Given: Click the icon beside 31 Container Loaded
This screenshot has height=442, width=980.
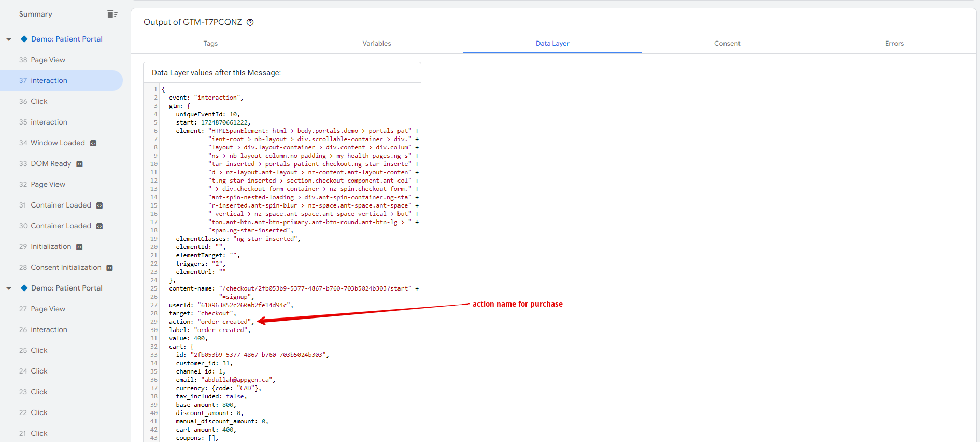Looking at the screenshot, I should pyautogui.click(x=100, y=205).
